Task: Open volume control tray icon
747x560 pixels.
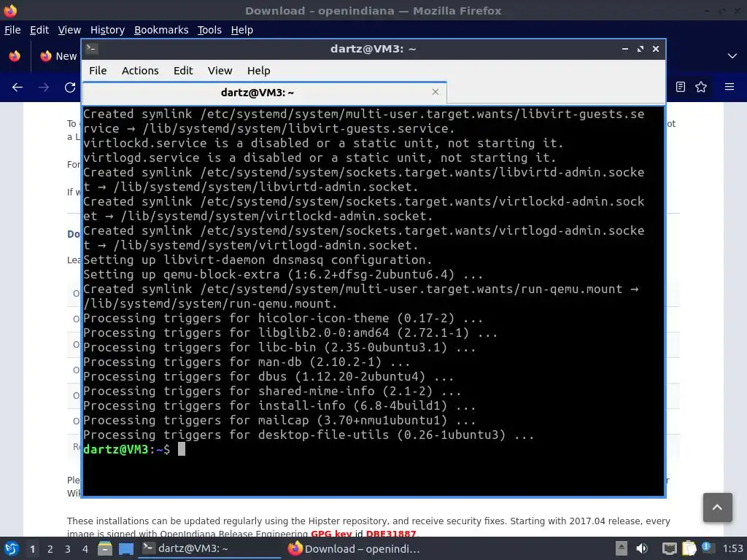Action: [642, 548]
